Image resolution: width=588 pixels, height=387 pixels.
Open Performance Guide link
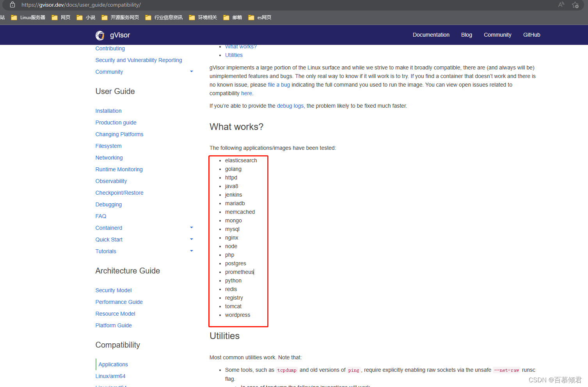click(119, 302)
